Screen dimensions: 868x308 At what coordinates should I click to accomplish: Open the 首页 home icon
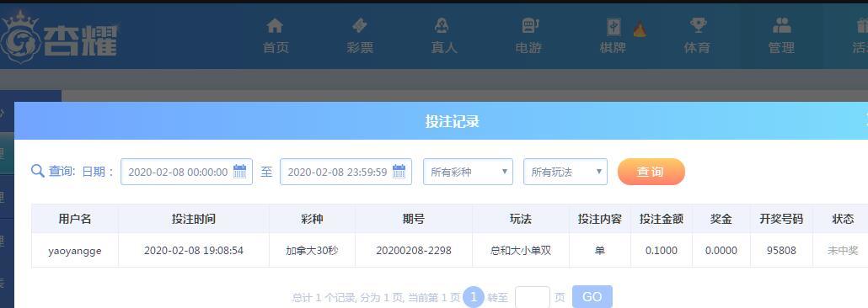tap(275, 25)
